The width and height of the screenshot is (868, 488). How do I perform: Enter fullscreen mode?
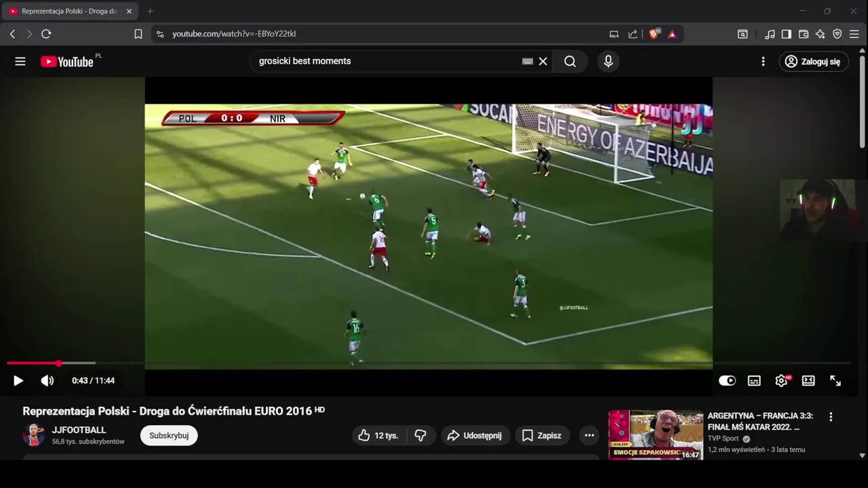[835, 381]
